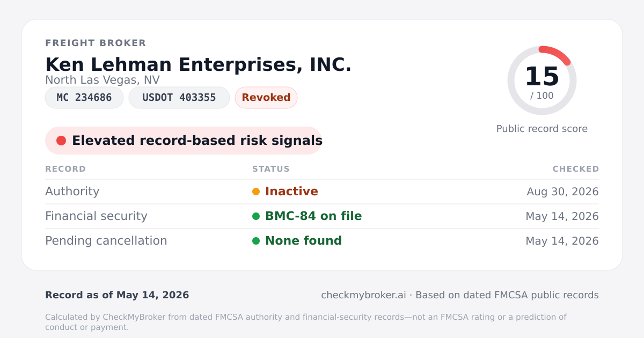Open the Authority record row
Viewport: 644px width, 338px height.
pos(322,192)
